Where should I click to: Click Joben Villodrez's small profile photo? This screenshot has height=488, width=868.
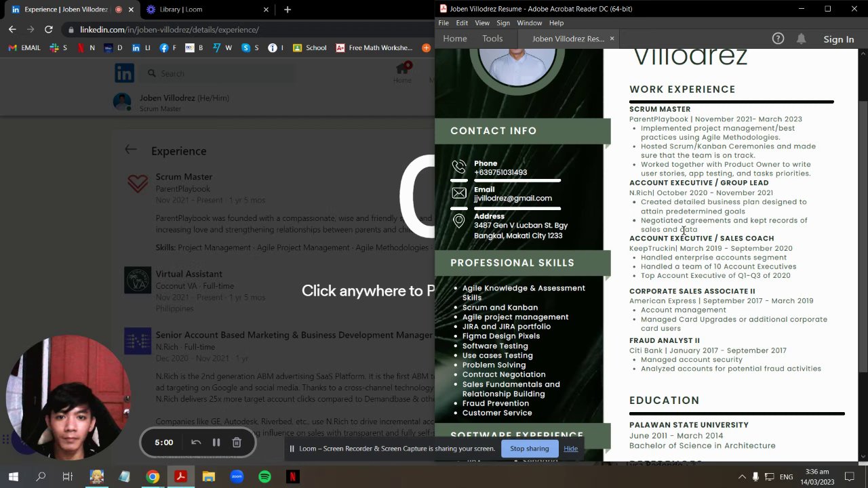122,102
